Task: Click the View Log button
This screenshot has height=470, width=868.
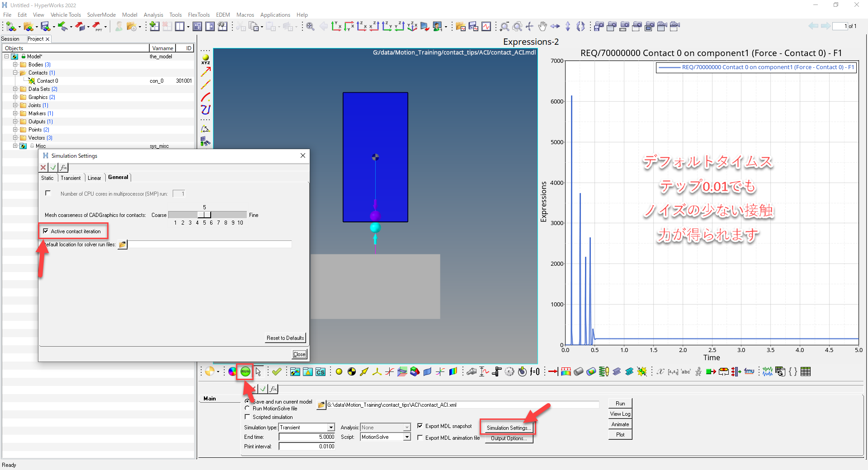Action: 620,414
